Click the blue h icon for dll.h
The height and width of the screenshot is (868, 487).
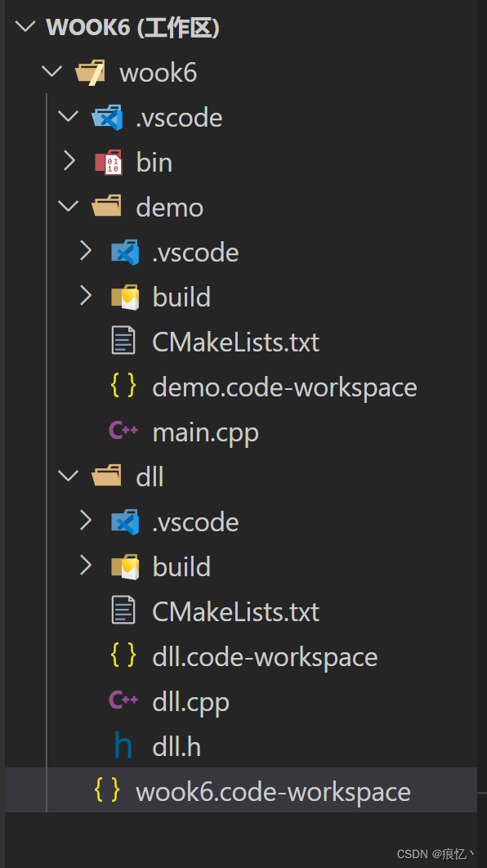pos(123,745)
